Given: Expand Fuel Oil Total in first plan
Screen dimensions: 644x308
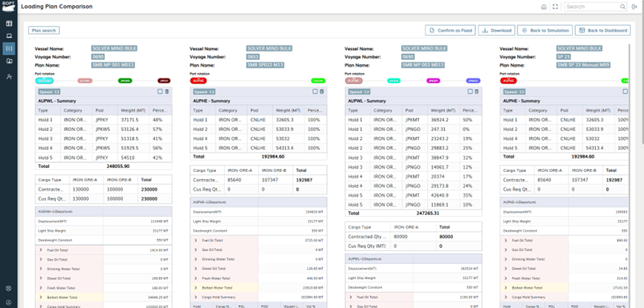Looking at the screenshot, I should (x=40, y=251).
